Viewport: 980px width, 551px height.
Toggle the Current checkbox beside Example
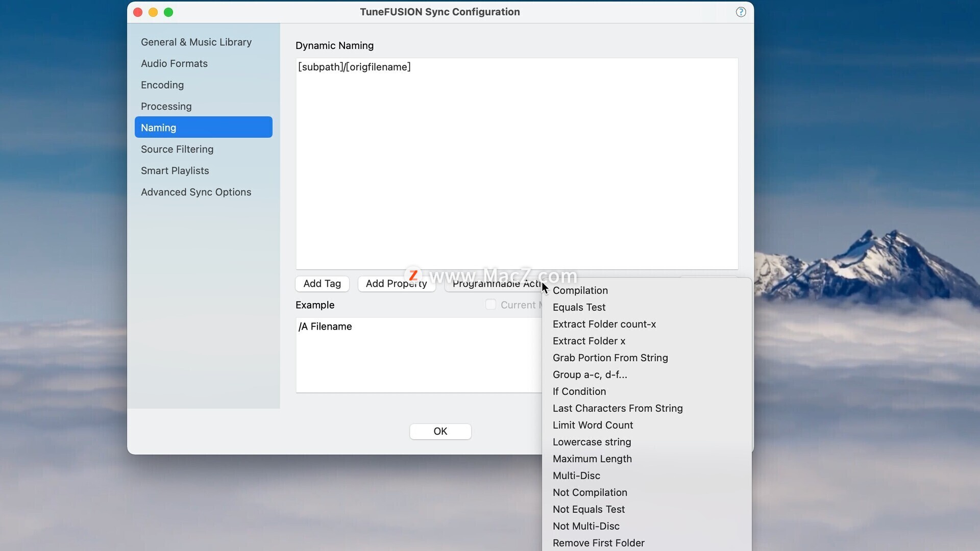click(x=491, y=305)
